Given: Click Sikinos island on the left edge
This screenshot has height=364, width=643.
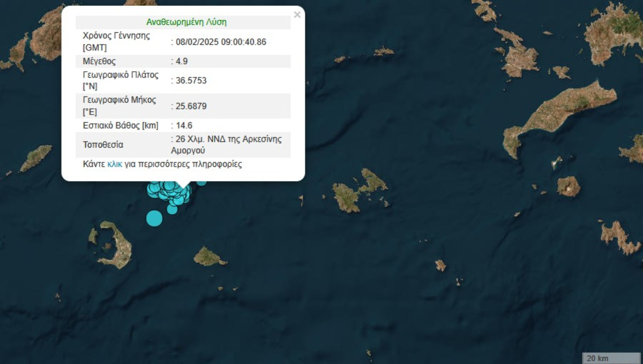Looking at the screenshot, I should (x=36, y=158).
